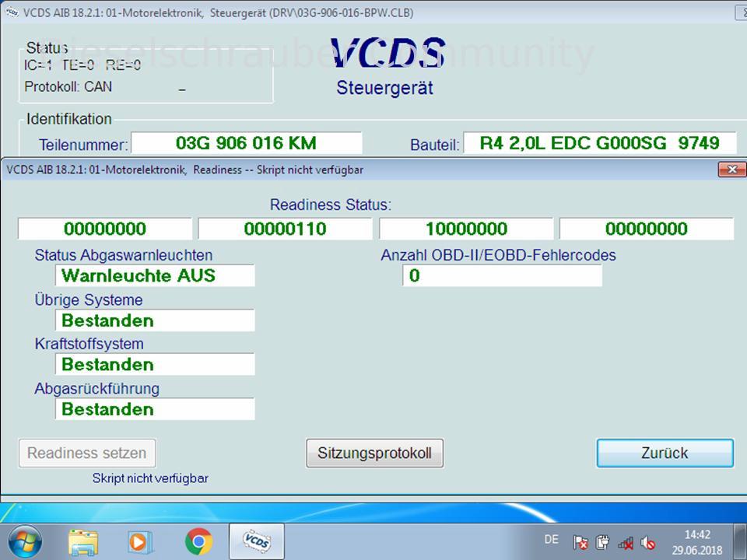The image size is (747, 560).
Task: Click the VCDS title bar icon
Action: click(12, 12)
